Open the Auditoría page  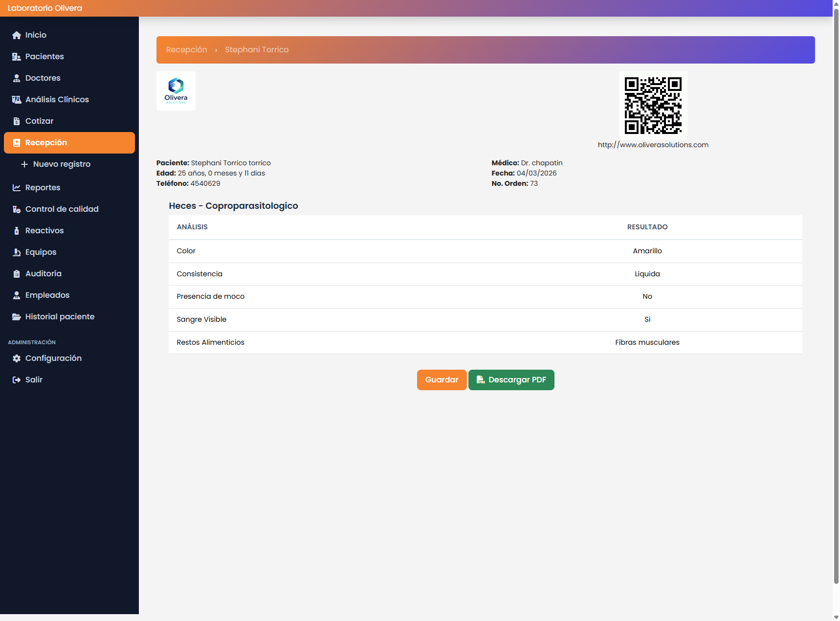(x=43, y=274)
